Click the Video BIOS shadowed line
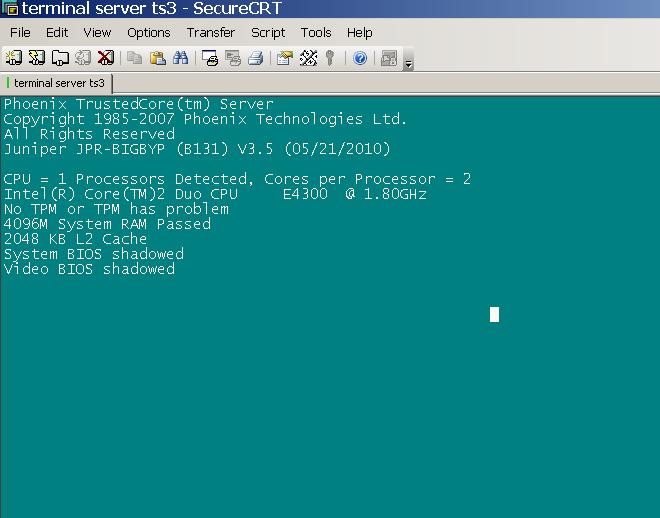Image resolution: width=660 pixels, height=518 pixels. (x=89, y=269)
